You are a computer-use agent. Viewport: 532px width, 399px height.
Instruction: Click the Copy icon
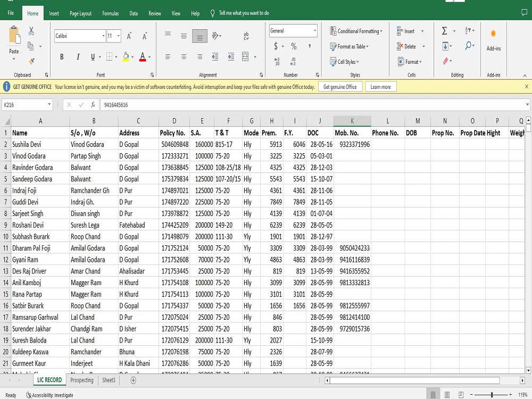(x=30, y=46)
